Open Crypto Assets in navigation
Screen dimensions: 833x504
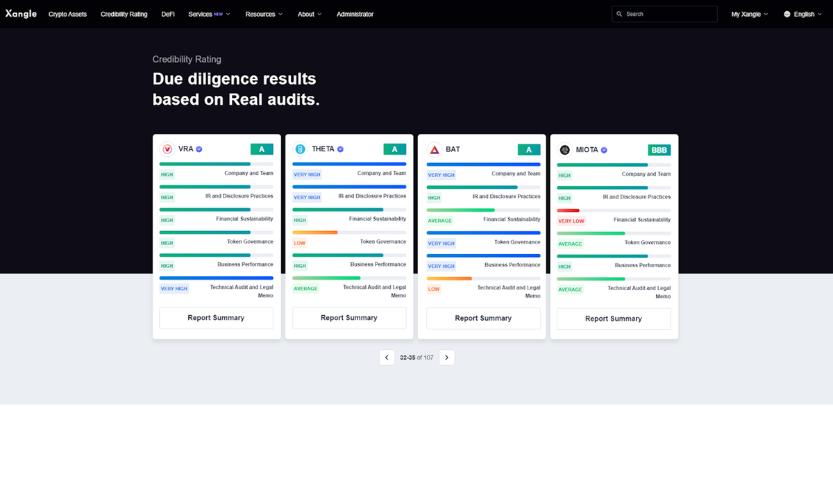(x=67, y=14)
